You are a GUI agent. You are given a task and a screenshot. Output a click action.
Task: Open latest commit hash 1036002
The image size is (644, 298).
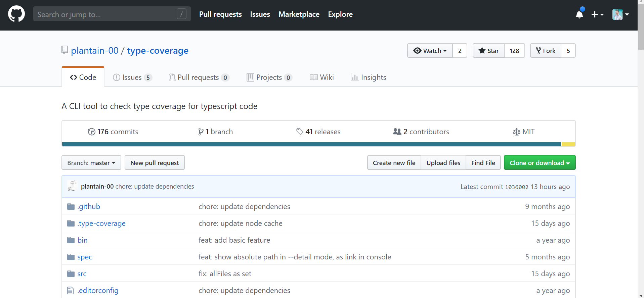(x=517, y=187)
